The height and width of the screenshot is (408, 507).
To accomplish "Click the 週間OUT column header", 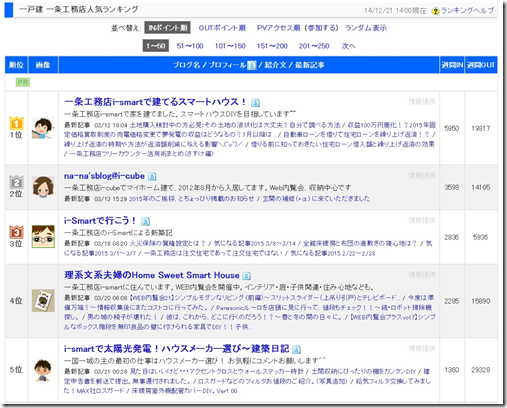I will [x=481, y=65].
